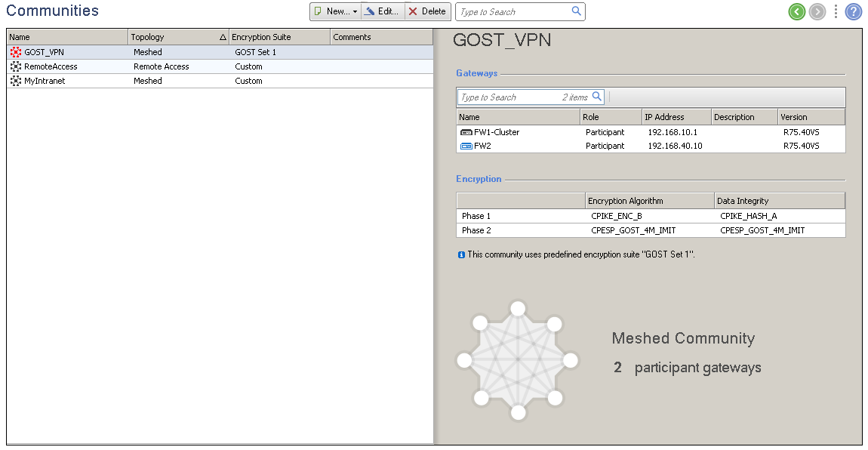Click the RemoteAccess community icon
The image size is (868, 450).
pyautogui.click(x=16, y=66)
